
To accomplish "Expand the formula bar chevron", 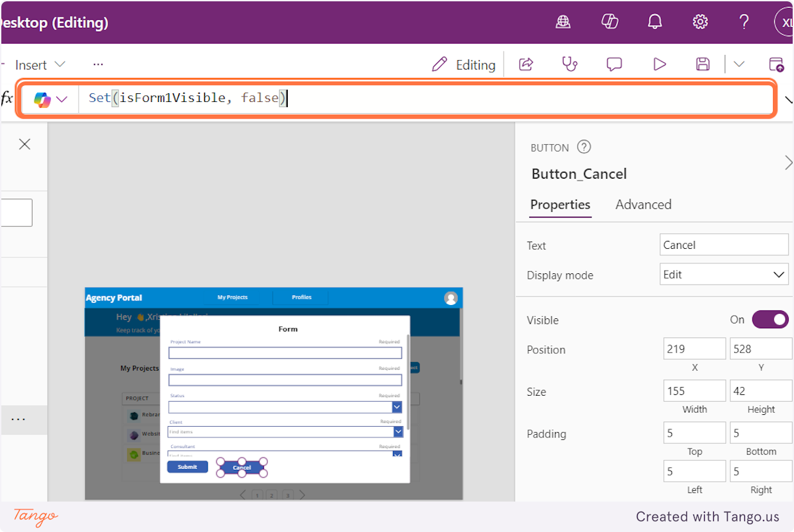I will [789, 100].
